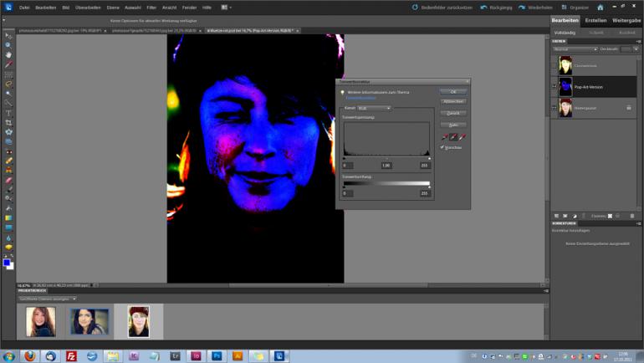Pick the black point eyedropper in Tonwertkorrektur
644x363 pixels.
click(445, 136)
